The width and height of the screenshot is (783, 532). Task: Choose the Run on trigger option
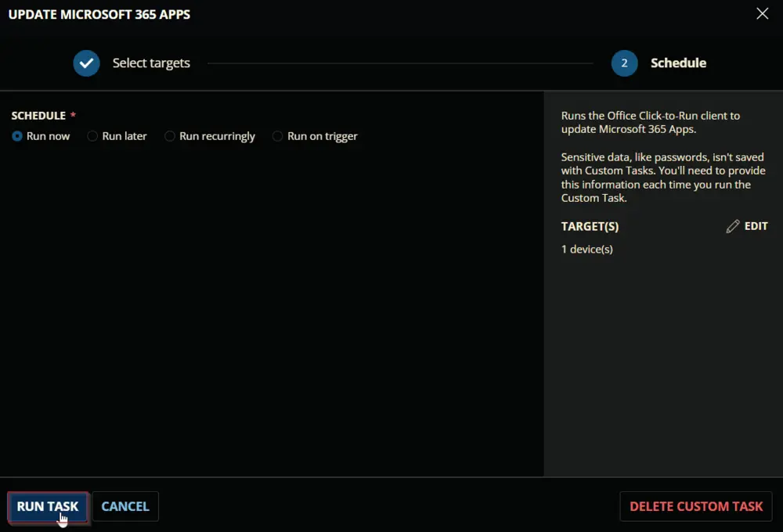(278, 136)
